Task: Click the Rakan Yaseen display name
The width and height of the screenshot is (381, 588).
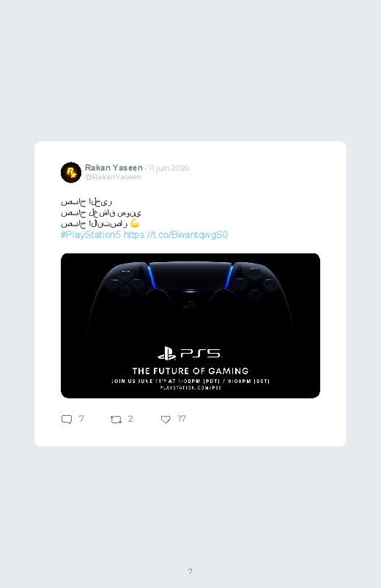Action: coord(114,168)
